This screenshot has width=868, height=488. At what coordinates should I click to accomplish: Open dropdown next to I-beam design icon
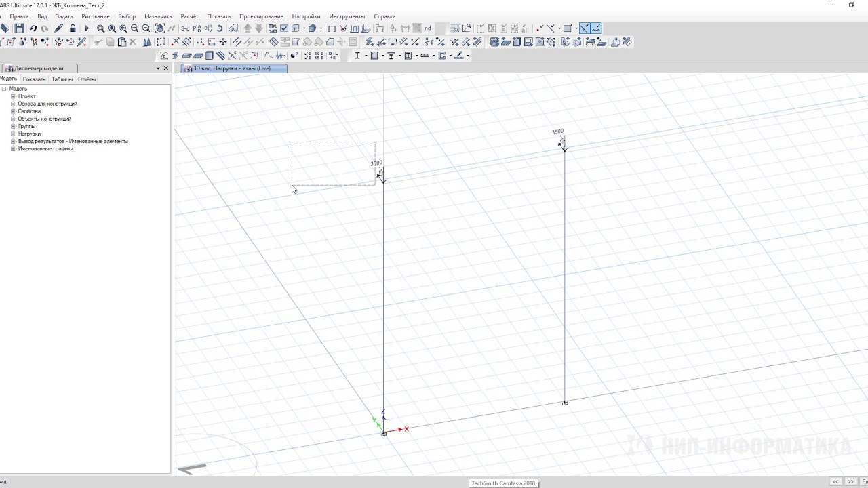click(366, 56)
